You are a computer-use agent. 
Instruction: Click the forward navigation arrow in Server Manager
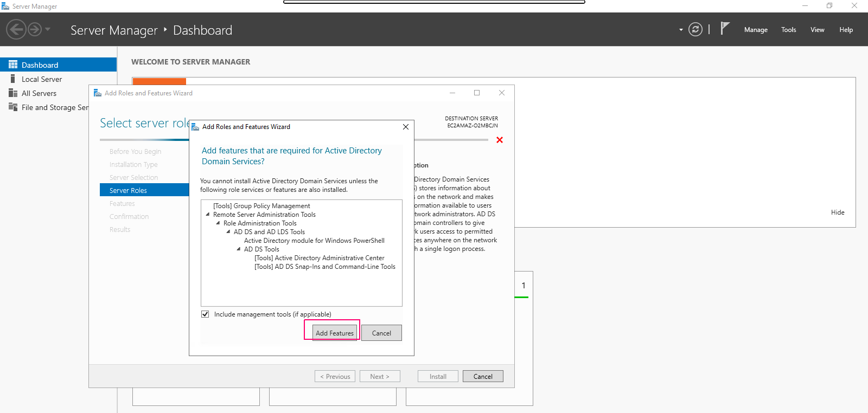tap(35, 29)
